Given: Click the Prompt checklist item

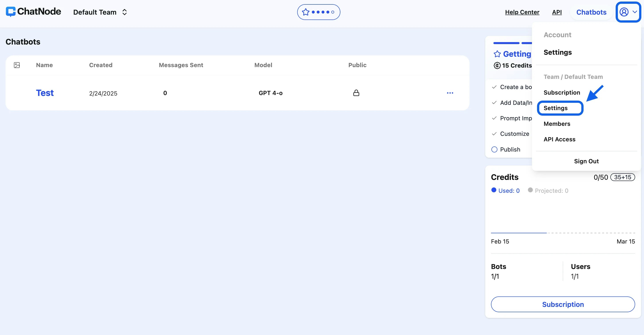Looking at the screenshot, I should [512, 118].
